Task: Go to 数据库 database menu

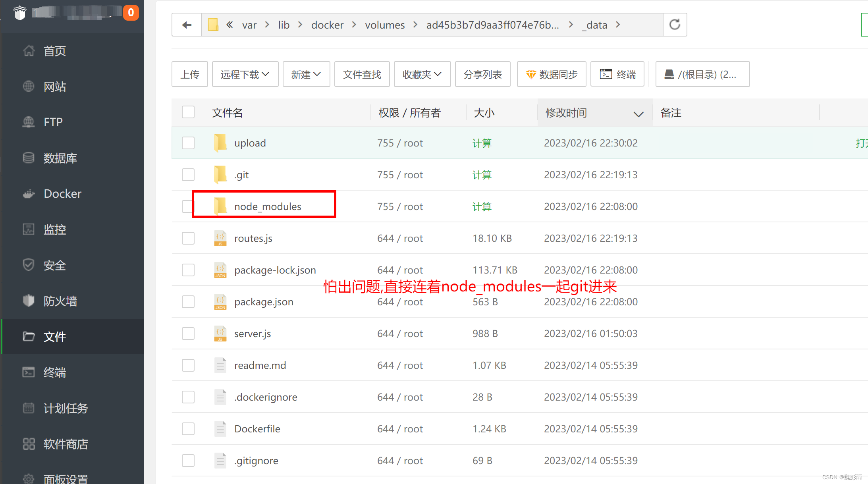Action: tap(60, 158)
